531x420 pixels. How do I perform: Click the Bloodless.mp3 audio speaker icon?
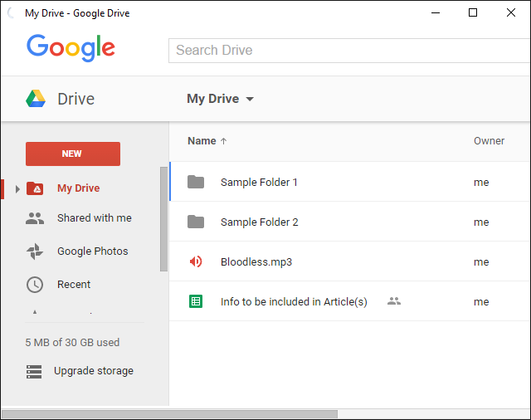click(x=196, y=261)
